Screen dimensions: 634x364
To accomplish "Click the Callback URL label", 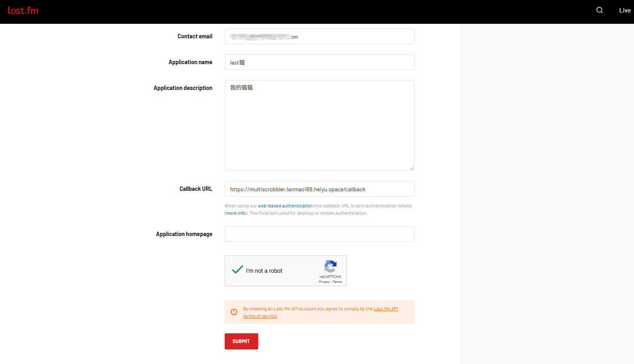I will tap(196, 189).
